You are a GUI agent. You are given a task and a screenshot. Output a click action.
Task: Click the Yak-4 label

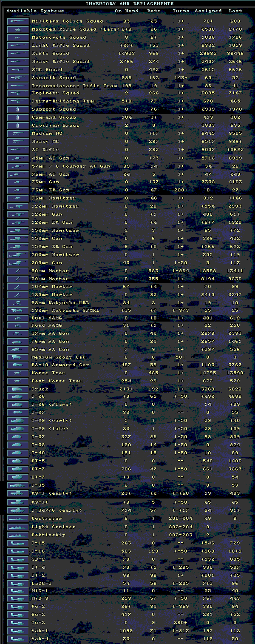40,639
